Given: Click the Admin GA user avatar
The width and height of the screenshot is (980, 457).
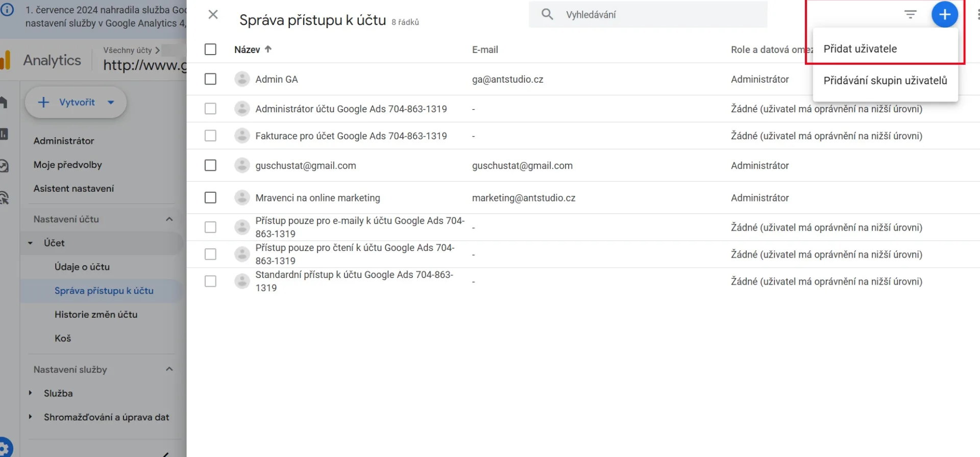Looking at the screenshot, I should (242, 79).
